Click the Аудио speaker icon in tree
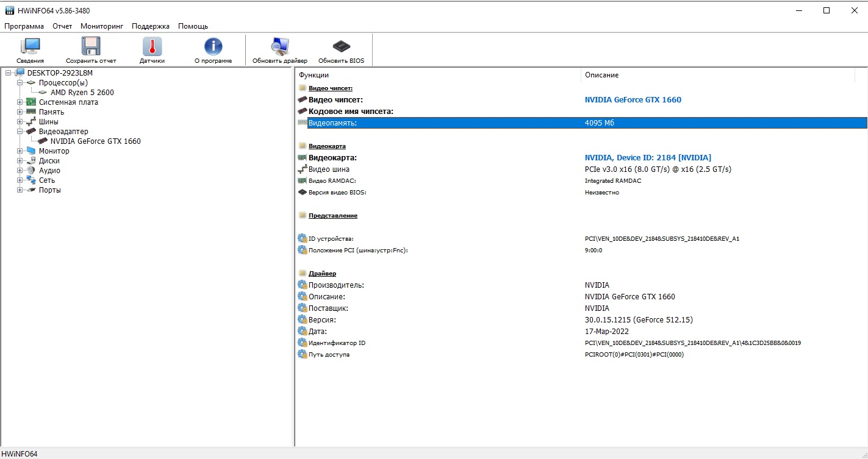Screen dimensions: 868x459 (x=32, y=171)
